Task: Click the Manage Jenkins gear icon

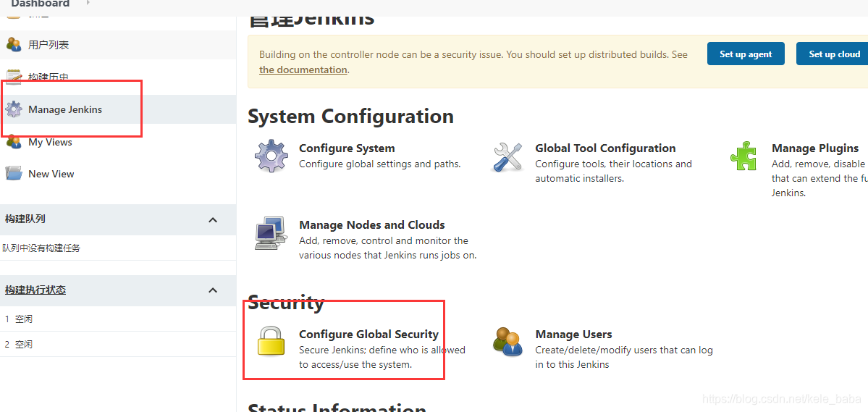Action: tap(14, 109)
